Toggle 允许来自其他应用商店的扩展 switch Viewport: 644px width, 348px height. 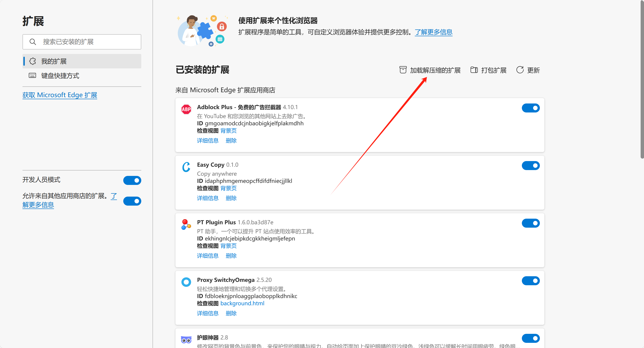(132, 201)
